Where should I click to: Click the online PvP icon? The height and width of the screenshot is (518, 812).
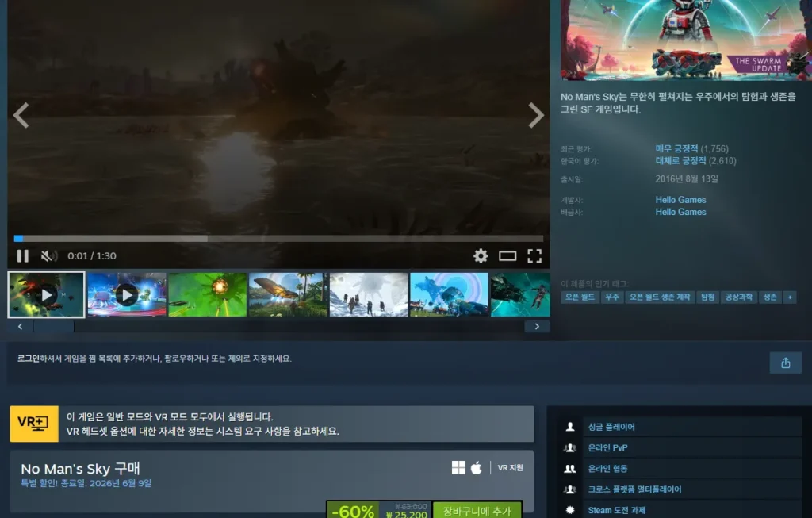[570, 447]
